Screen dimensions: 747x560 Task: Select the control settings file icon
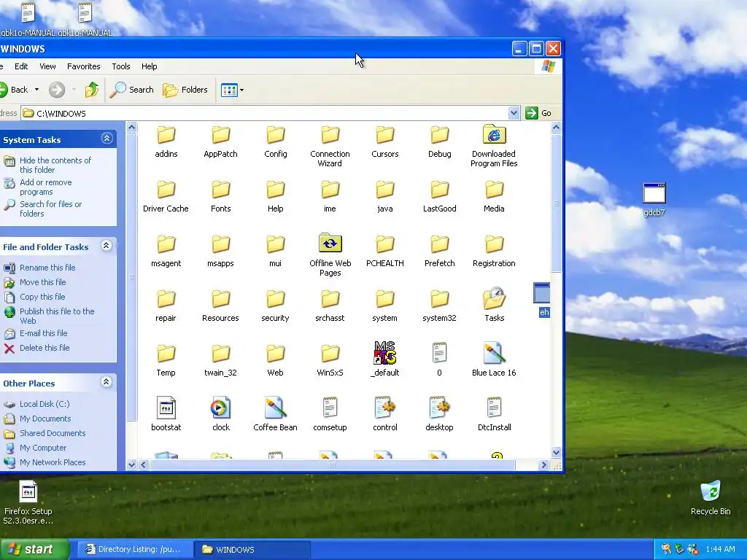tap(385, 408)
